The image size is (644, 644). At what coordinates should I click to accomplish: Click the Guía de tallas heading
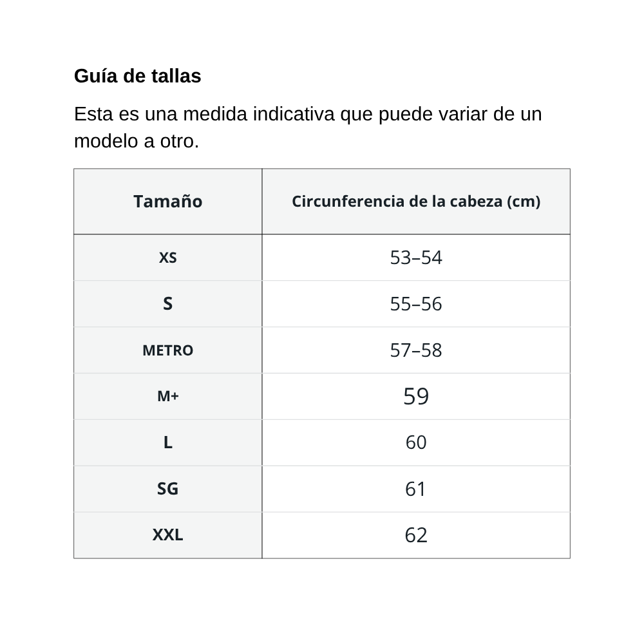(138, 76)
